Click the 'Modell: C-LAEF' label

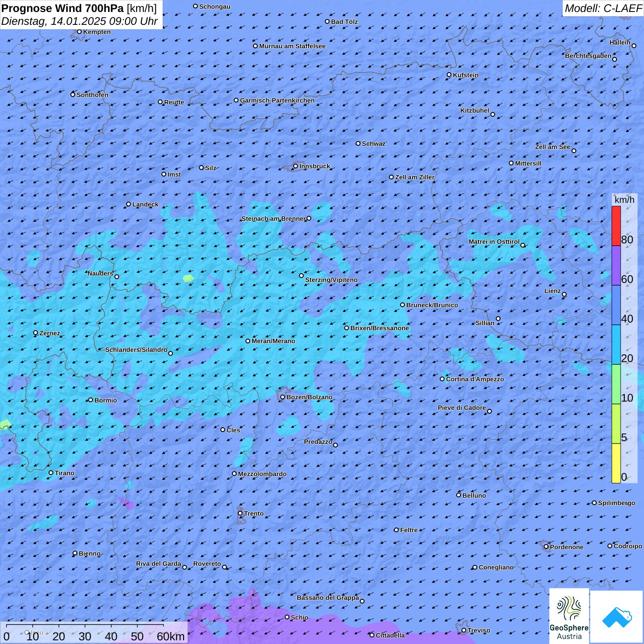[x=603, y=8]
